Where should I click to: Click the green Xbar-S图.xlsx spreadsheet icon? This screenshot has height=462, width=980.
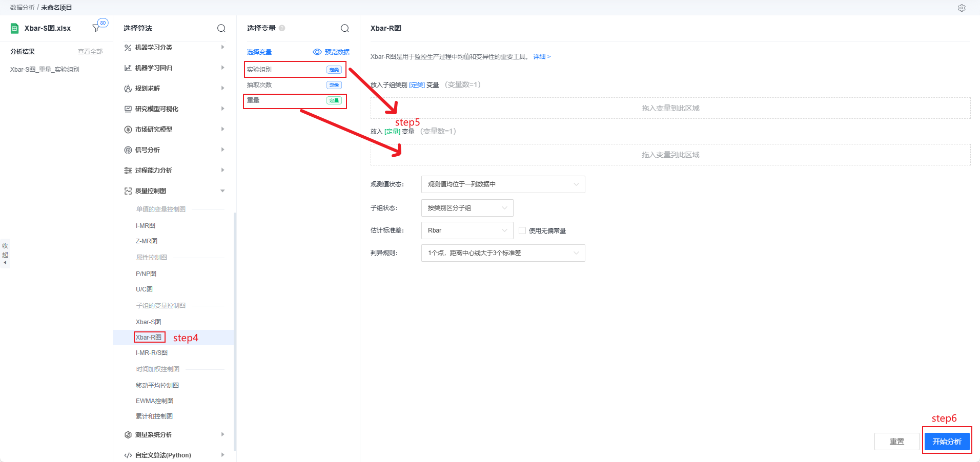(14, 28)
